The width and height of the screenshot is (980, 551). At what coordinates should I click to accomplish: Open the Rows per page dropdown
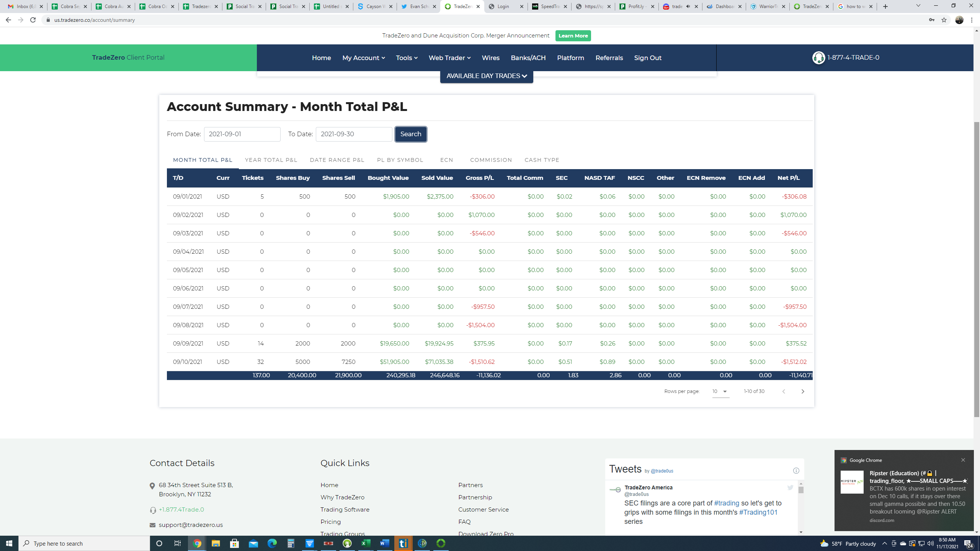click(720, 391)
